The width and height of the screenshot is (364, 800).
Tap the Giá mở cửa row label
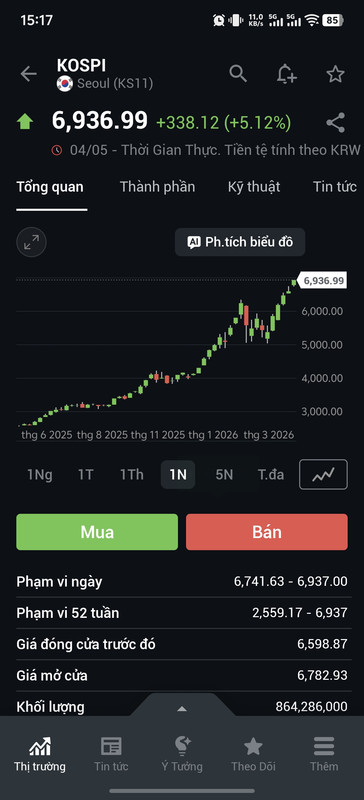52,676
